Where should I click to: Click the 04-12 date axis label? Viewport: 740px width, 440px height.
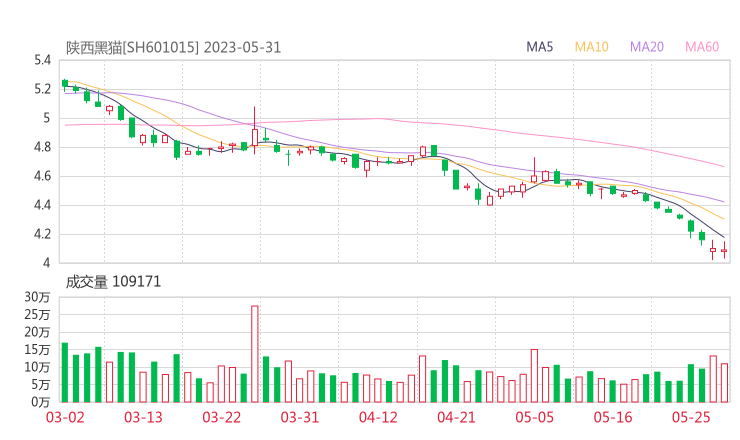pyautogui.click(x=378, y=417)
